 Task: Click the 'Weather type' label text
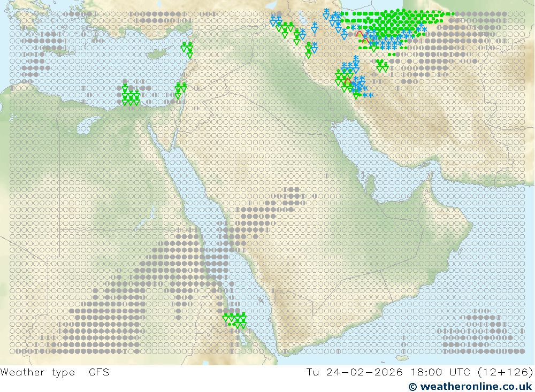coord(37,372)
